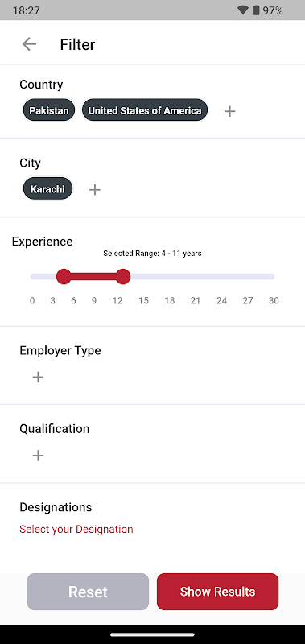Screen dimensions: 305x644
Task: Deselect the United States of America chip
Action: click(145, 110)
